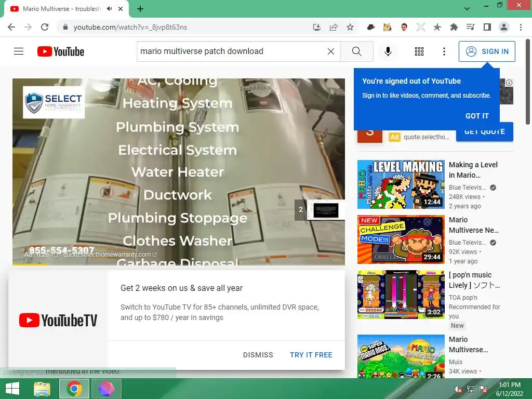Bookmark this page with the star
532x399 pixels.
pos(350,27)
